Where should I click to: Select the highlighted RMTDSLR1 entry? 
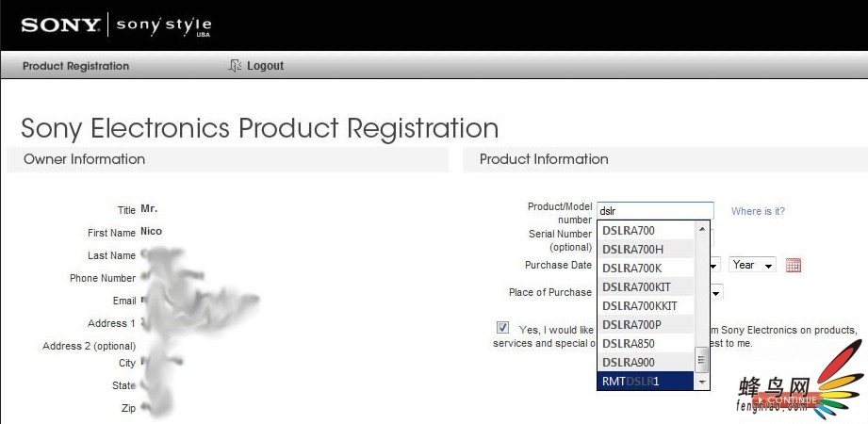[646, 381]
